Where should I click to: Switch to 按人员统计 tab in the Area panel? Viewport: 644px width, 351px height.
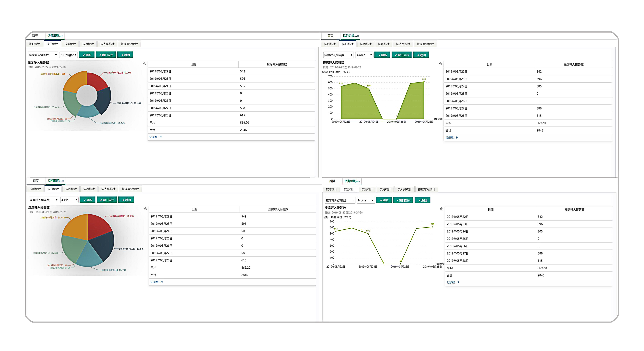tap(403, 44)
